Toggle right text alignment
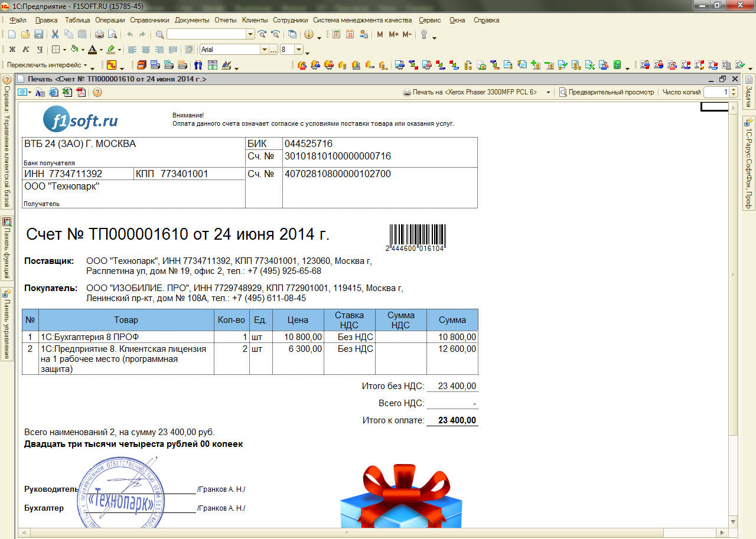This screenshot has width=756, height=539. pyautogui.click(x=159, y=50)
